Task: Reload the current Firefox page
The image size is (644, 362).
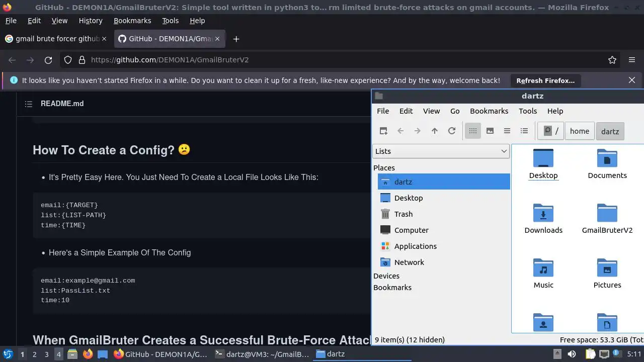Action: (x=48, y=60)
